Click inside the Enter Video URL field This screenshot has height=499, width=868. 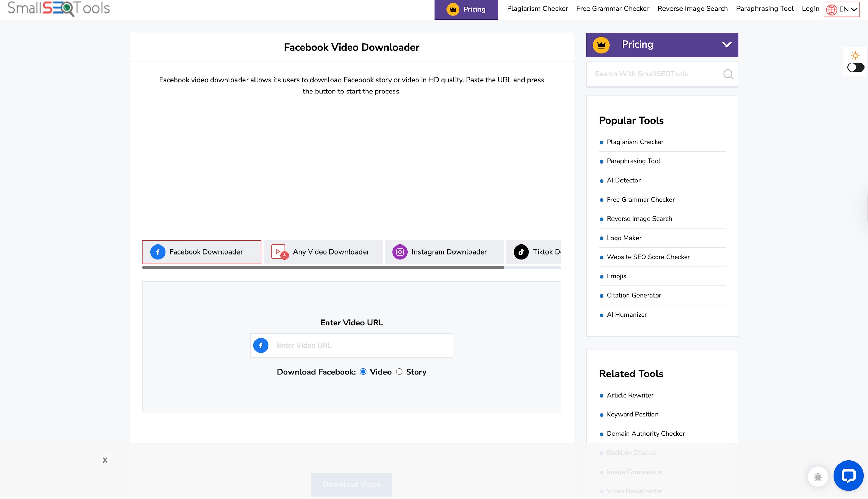click(x=361, y=345)
